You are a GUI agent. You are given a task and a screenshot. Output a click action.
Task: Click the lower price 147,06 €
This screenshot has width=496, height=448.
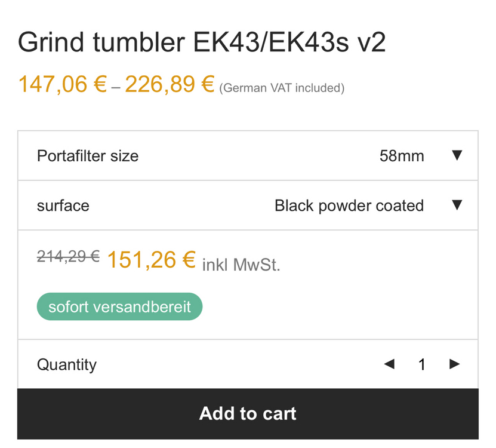coord(62,85)
